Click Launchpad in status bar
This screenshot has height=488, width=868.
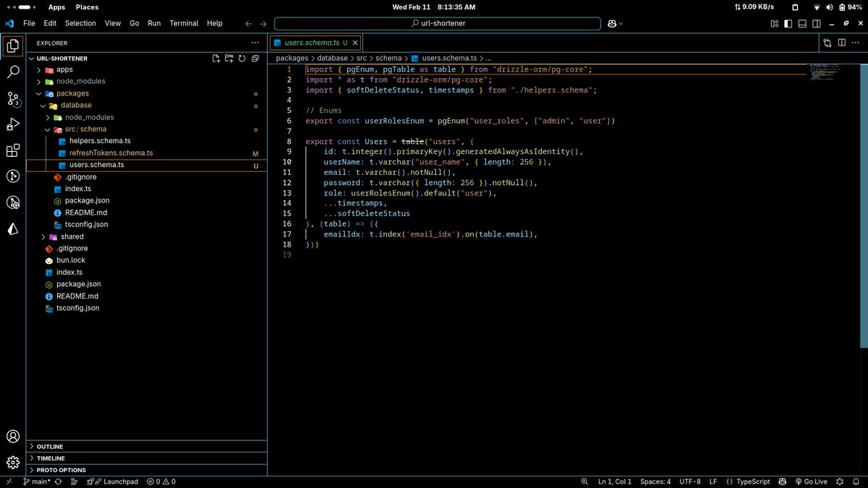click(x=114, y=481)
